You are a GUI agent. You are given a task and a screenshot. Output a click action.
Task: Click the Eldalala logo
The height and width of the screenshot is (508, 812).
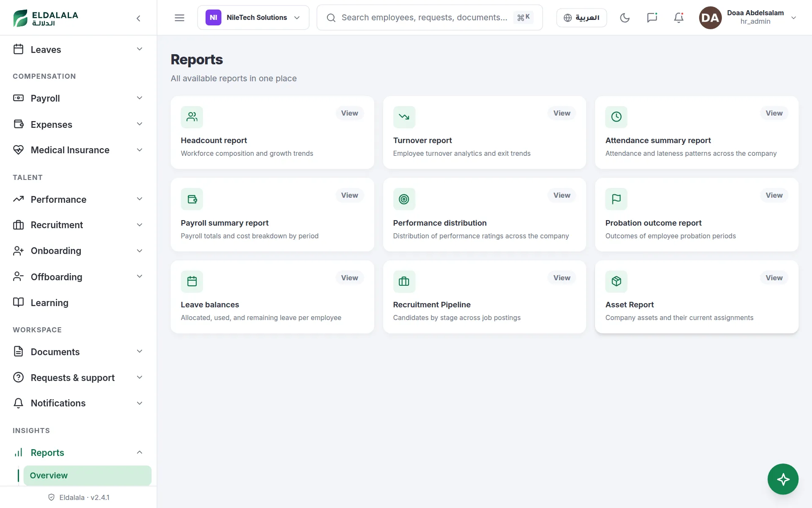tap(46, 18)
